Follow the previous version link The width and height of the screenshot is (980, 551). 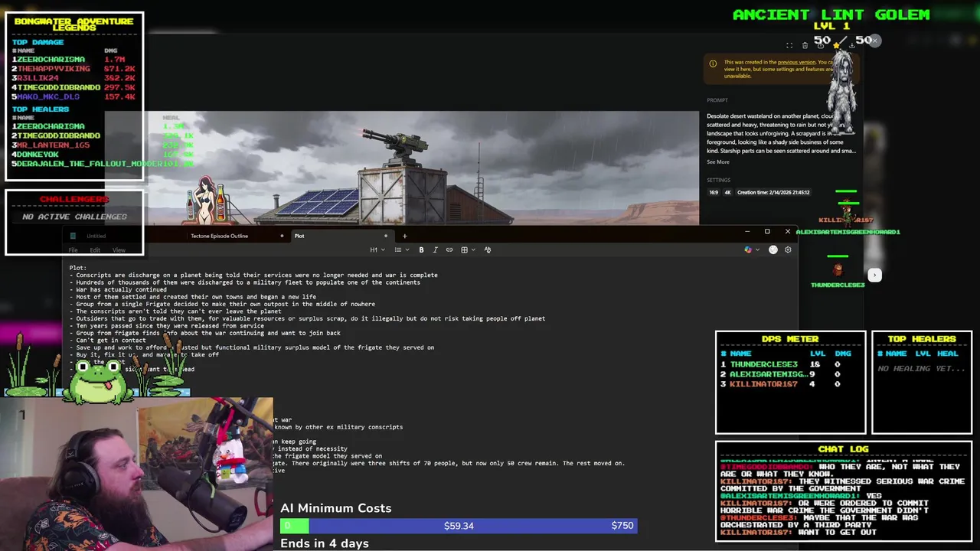(797, 62)
